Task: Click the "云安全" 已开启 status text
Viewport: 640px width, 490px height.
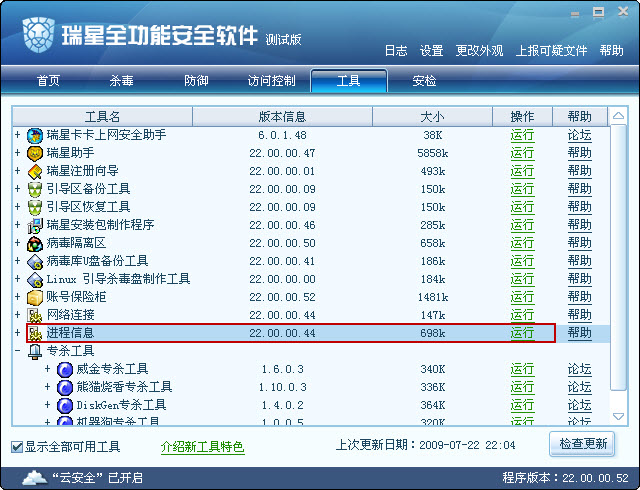Action: (x=97, y=477)
